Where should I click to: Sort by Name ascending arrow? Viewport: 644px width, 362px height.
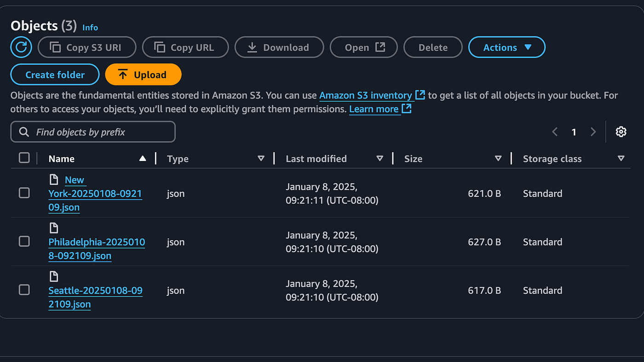pos(143,159)
